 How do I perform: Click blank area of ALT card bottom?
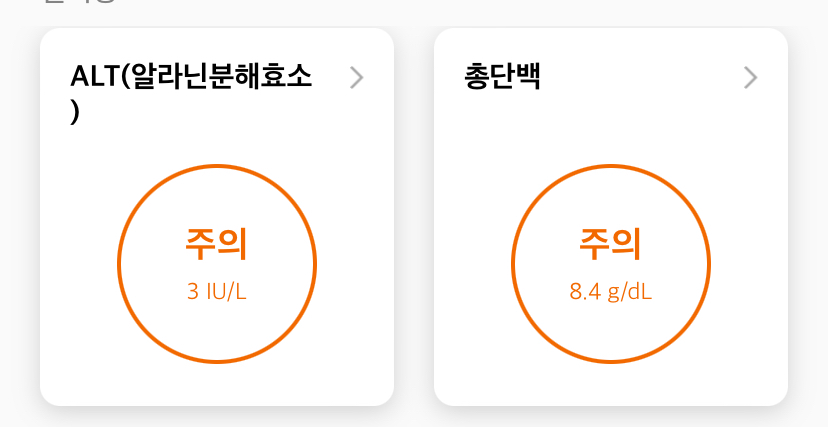point(217,385)
